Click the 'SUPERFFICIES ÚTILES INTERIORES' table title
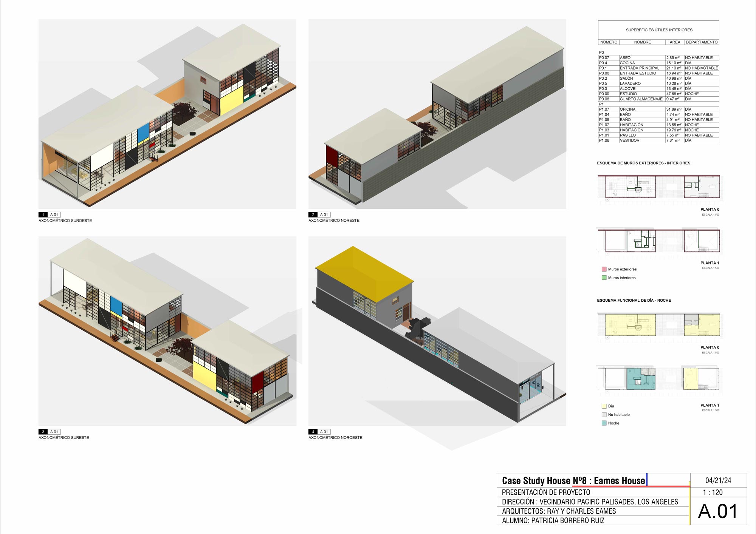The height and width of the screenshot is (534, 756). (659, 30)
